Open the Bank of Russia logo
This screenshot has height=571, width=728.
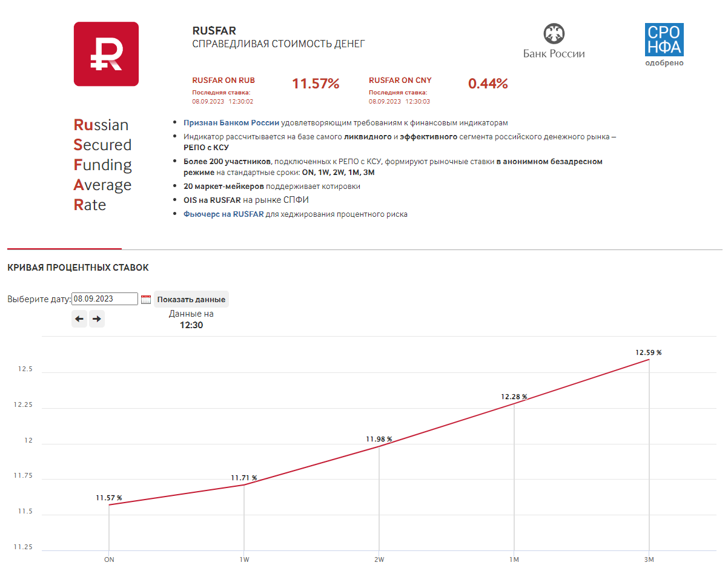coord(554,41)
